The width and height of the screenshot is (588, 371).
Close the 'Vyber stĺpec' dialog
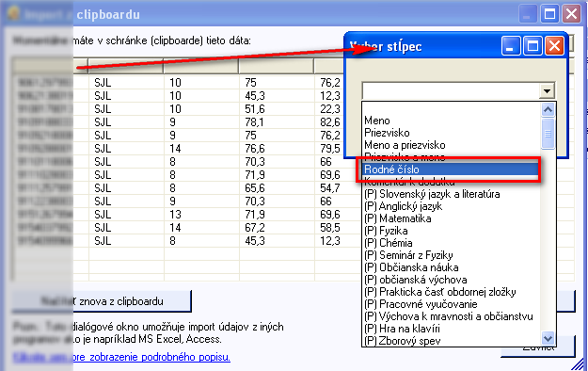pyautogui.click(x=554, y=46)
